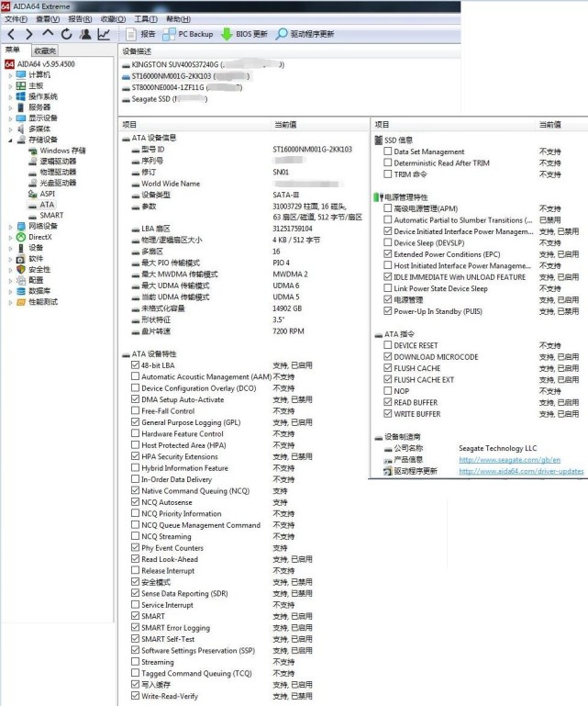Toggle the DOWNLOAD MICROCODE checkbox
This screenshot has width=588, height=706.
click(x=387, y=356)
